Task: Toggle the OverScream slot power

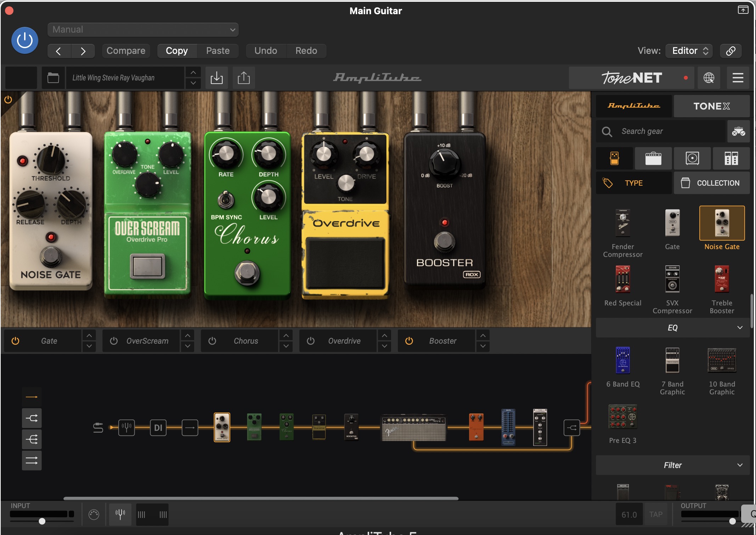Action: [114, 341]
